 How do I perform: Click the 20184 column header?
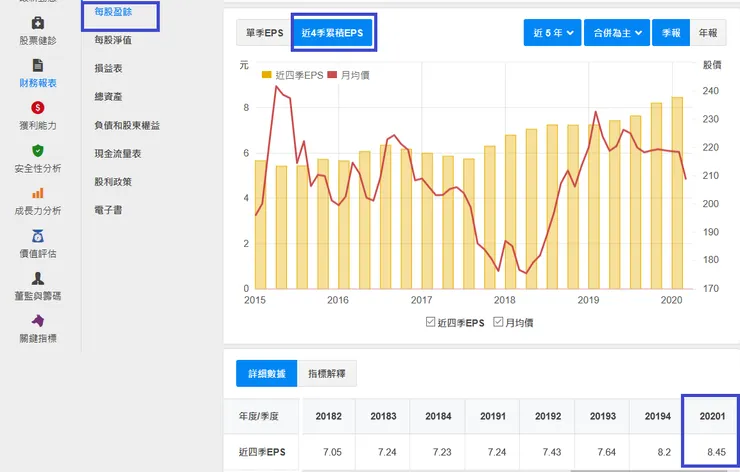coord(438,416)
